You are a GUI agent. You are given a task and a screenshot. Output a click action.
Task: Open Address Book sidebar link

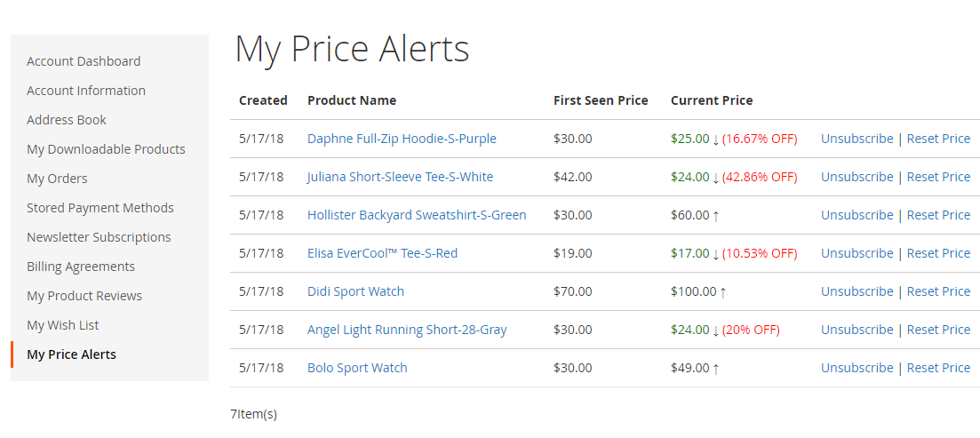(x=67, y=120)
